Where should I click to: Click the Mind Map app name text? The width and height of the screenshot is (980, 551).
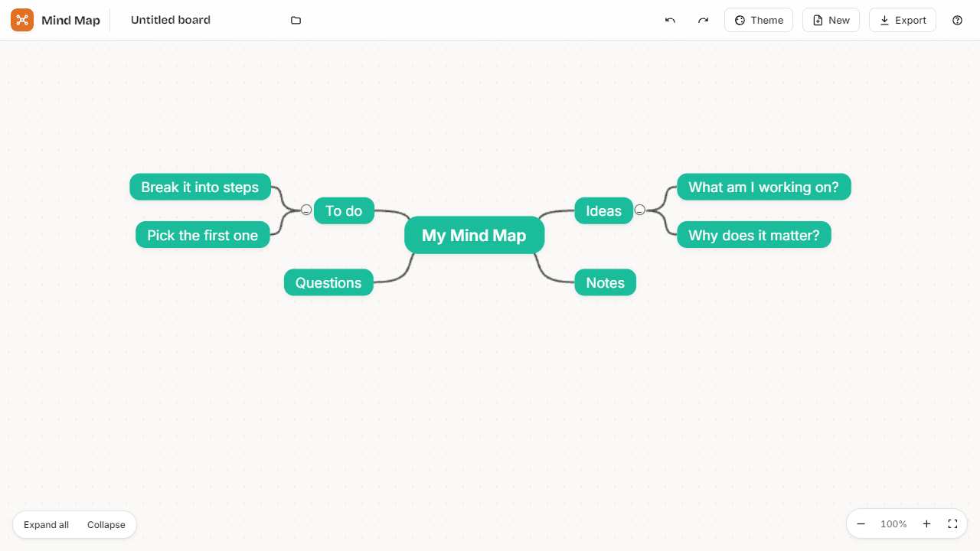pyautogui.click(x=70, y=21)
